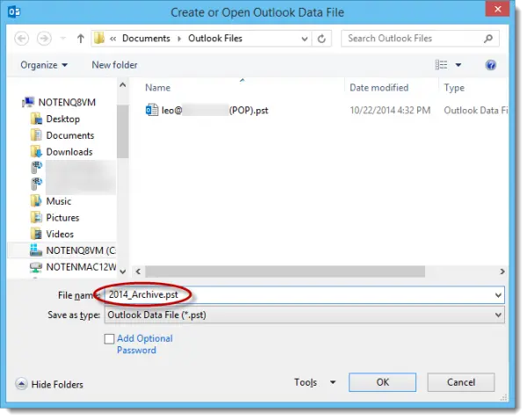Sort by the Type column
527x420 pixels.
tap(454, 88)
